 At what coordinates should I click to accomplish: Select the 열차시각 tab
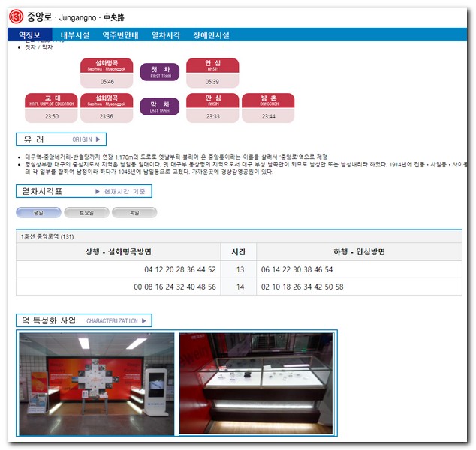pyautogui.click(x=166, y=35)
